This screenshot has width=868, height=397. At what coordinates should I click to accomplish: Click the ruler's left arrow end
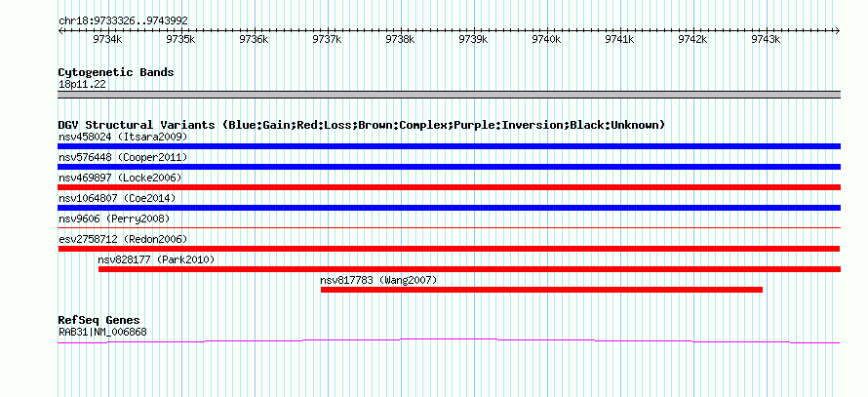pos(60,30)
